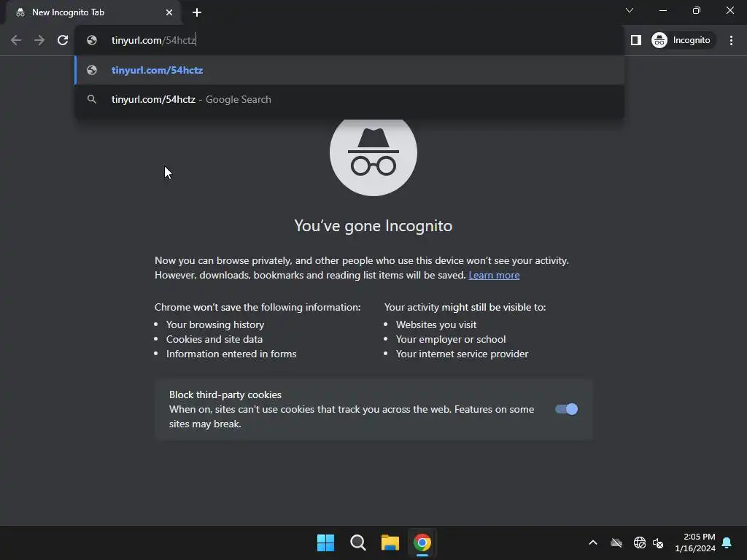Click Chrome icon in taskbar
747x560 pixels.
coord(422,542)
